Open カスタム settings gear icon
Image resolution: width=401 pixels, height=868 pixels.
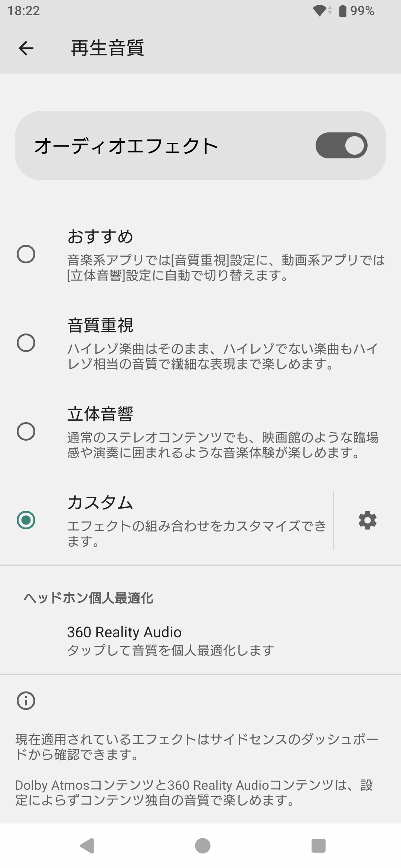tap(367, 520)
